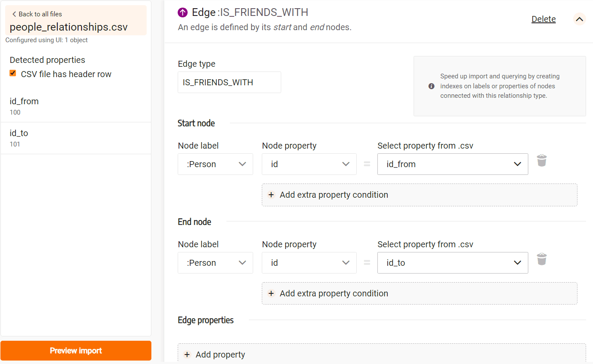Click the purple edge arrow icon

[183, 12]
